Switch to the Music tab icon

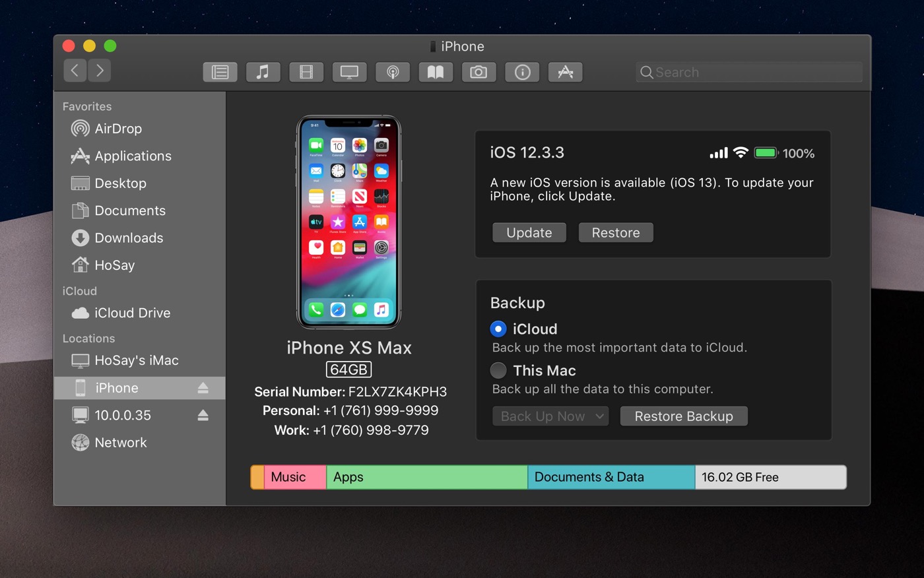263,72
